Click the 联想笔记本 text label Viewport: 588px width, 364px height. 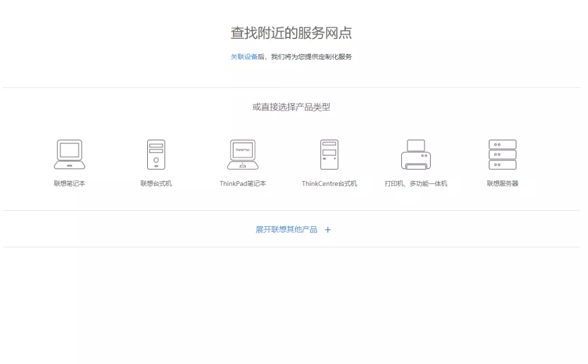(69, 183)
